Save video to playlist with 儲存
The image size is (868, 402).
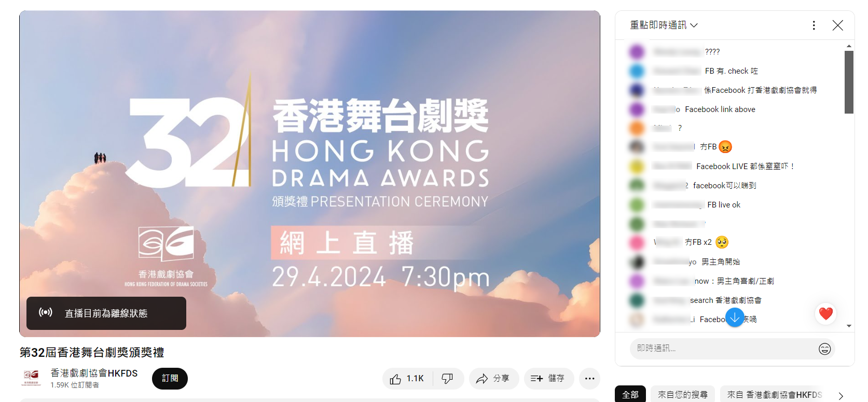coord(548,379)
